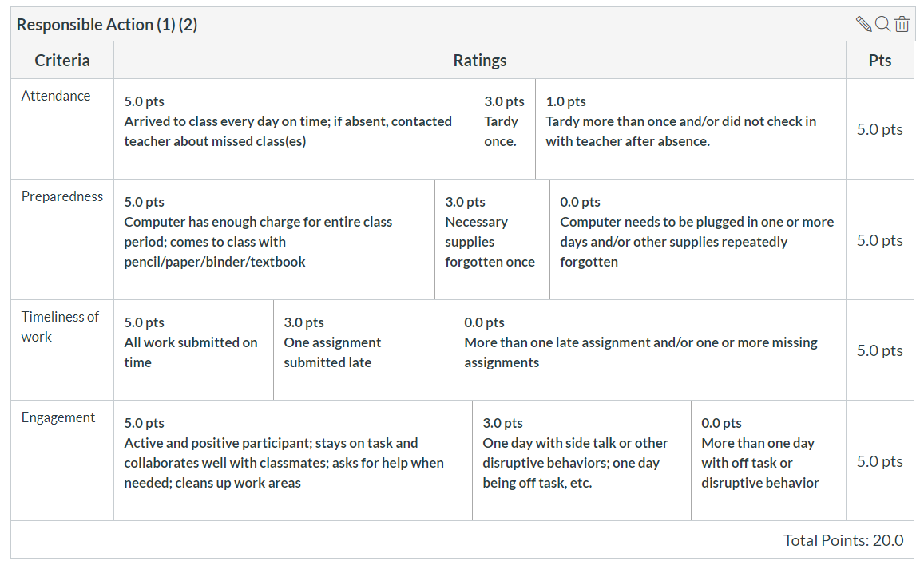This screenshot has width=924, height=569.
Task: Pick 'Active and positive participant' rating
Action: [293, 460]
